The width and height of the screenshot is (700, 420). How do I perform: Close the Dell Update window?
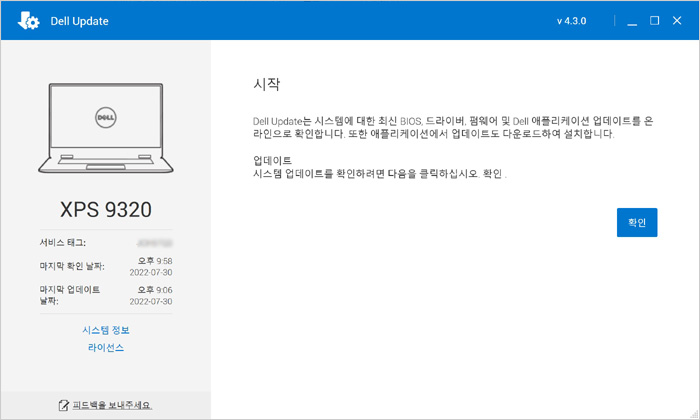[677, 21]
